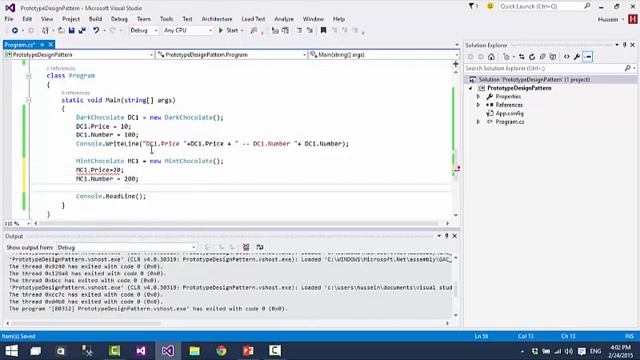The height and width of the screenshot is (360, 640).
Task: Open the File menu
Action: coord(9,19)
